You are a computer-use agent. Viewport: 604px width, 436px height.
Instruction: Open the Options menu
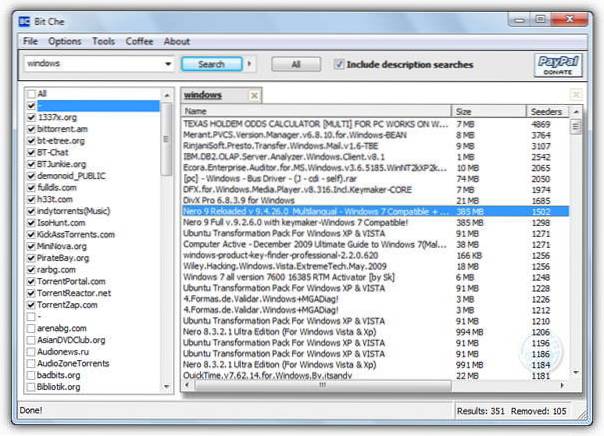click(65, 41)
